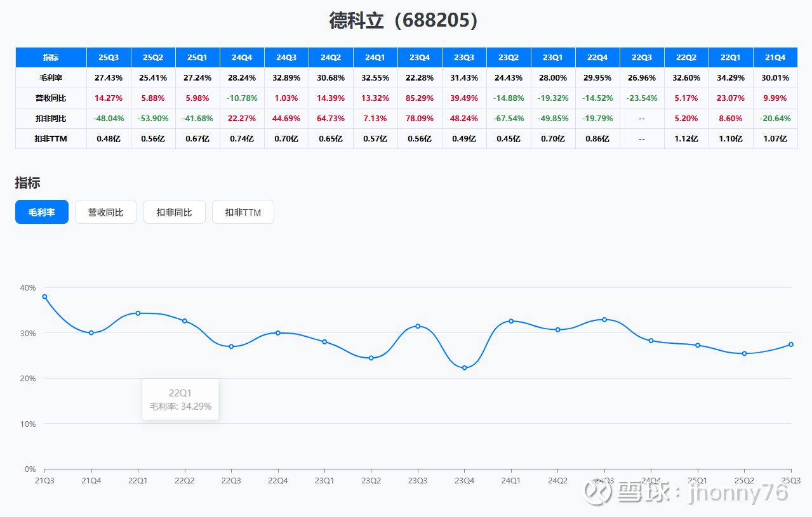Click the -23.54% revenue cell

click(642, 98)
